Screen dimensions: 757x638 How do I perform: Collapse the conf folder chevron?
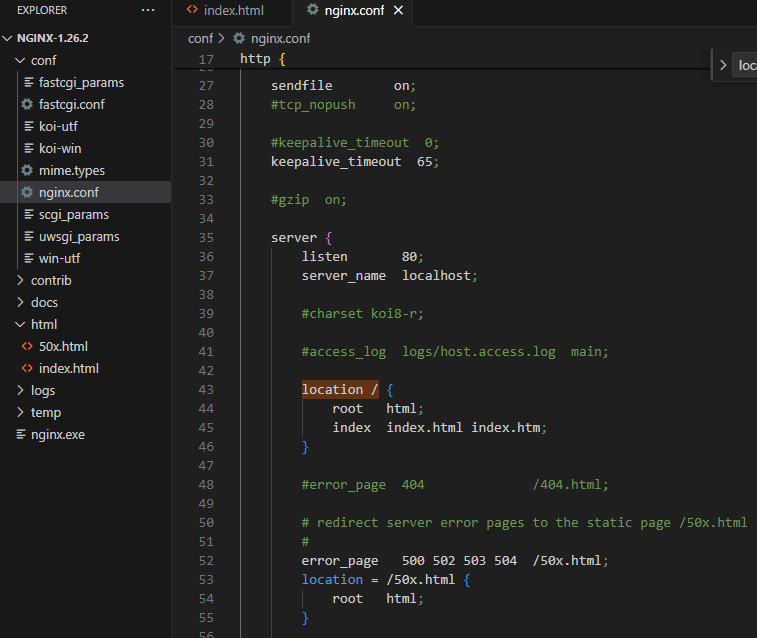[x=20, y=60]
